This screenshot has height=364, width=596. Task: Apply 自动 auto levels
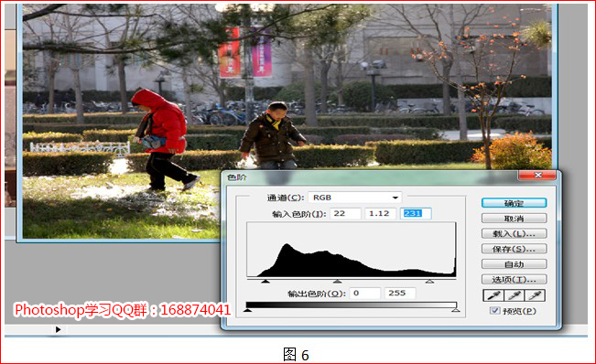click(x=514, y=263)
